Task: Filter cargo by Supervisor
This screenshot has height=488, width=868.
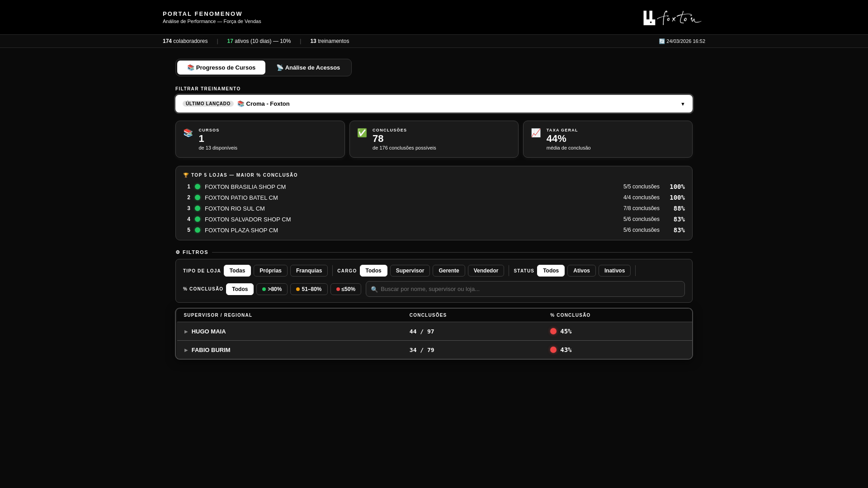Action: coord(410,271)
